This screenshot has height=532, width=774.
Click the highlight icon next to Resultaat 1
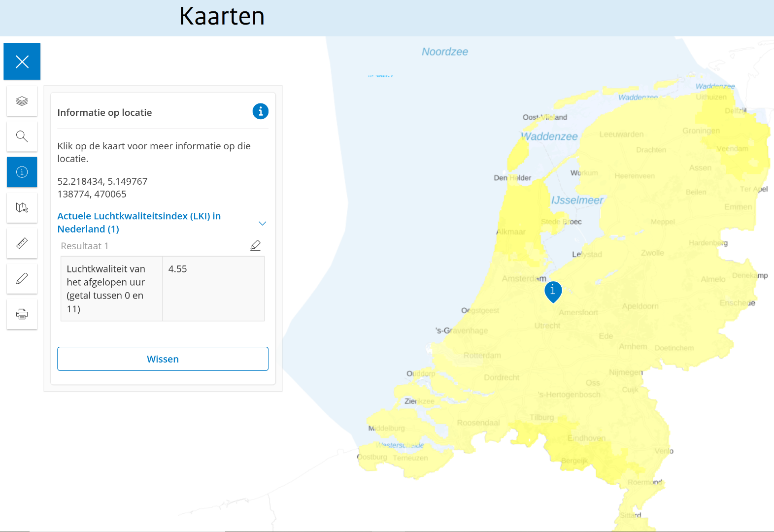pos(255,245)
